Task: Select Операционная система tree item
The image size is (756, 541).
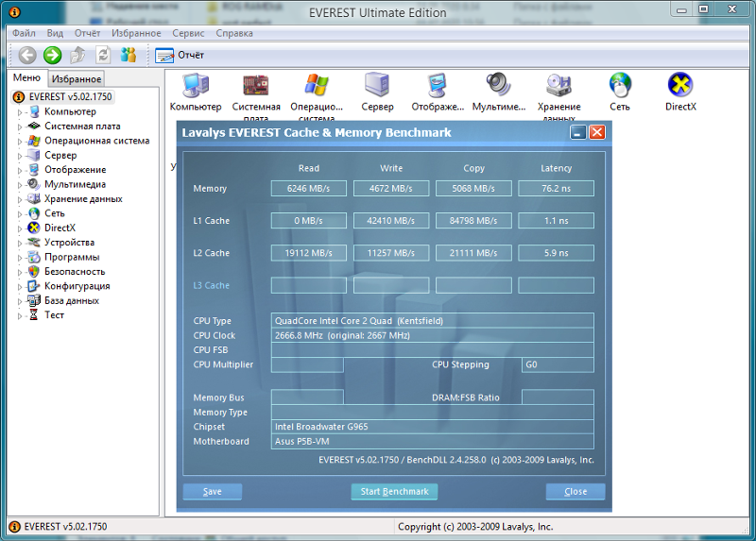Action: pyautogui.click(x=97, y=141)
